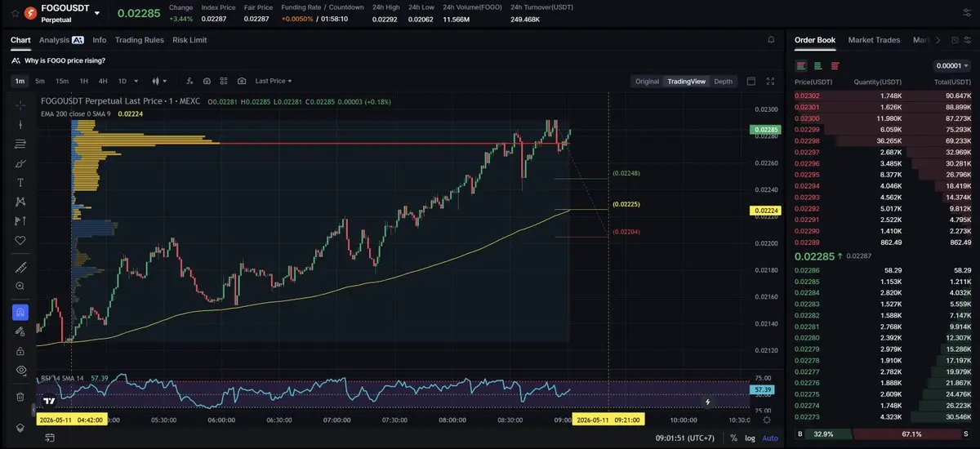Open the patterns drawing tool
980x449 pixels.
point(20,202)
